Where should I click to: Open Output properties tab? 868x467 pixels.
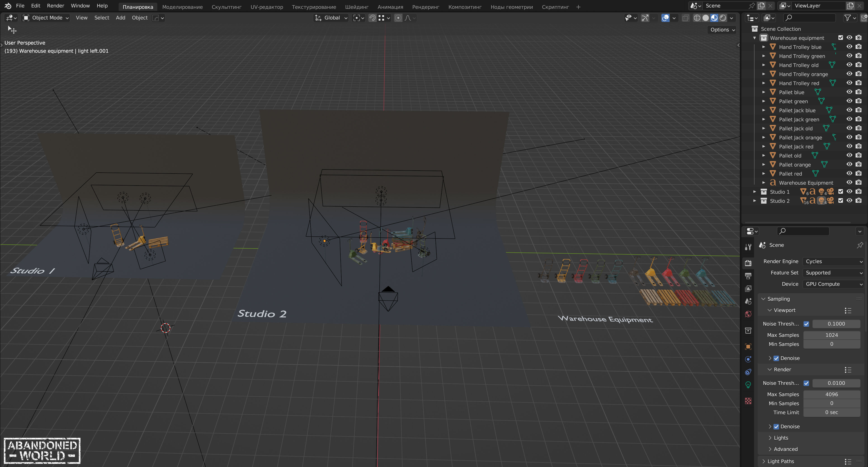click(748, 276)
